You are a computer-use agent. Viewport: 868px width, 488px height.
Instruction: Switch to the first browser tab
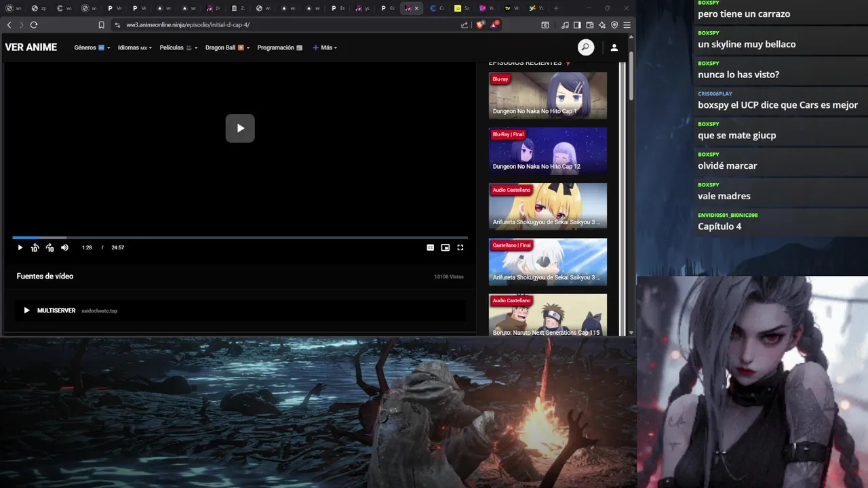(x=13, y=8)
